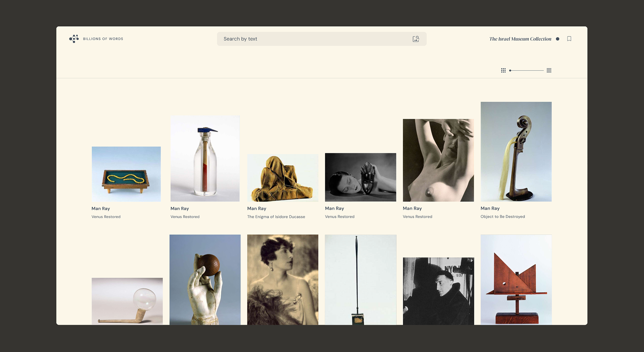Image resolution: width=644 pixels, height=352 pixels.
Task: Click Venus Restored under the torso photo
Action: pos(417,217)
